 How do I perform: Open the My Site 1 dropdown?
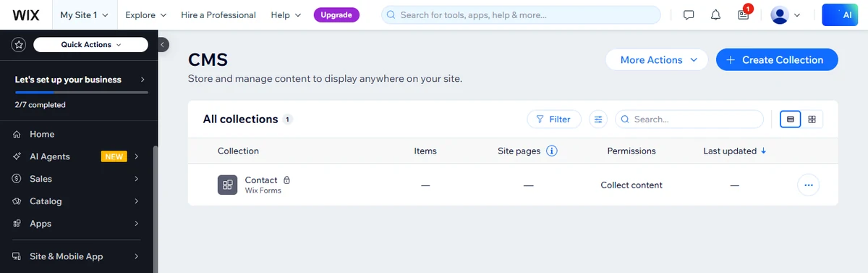[x=85, y=14]
